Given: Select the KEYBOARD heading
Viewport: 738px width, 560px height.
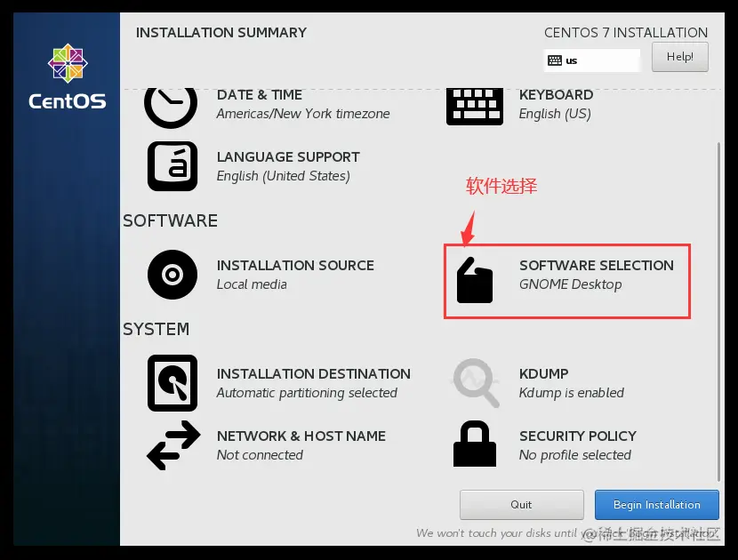Looking at the screenshot, I should 556,94.
